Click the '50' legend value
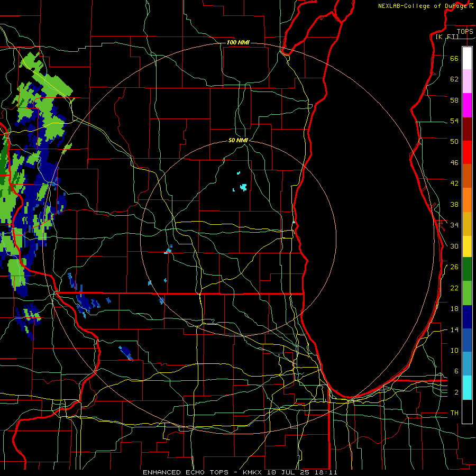The width and height of the screenshot is (476, 476). (x=454, y=142)
